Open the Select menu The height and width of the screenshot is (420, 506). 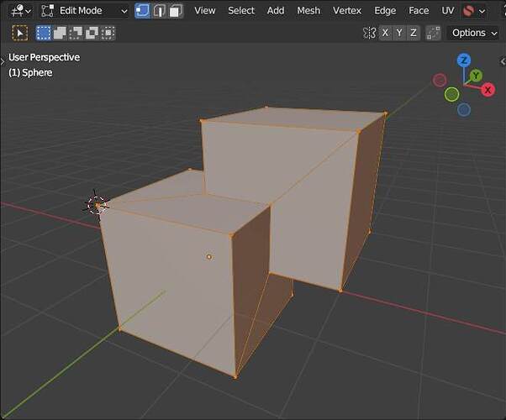[241, 11]
